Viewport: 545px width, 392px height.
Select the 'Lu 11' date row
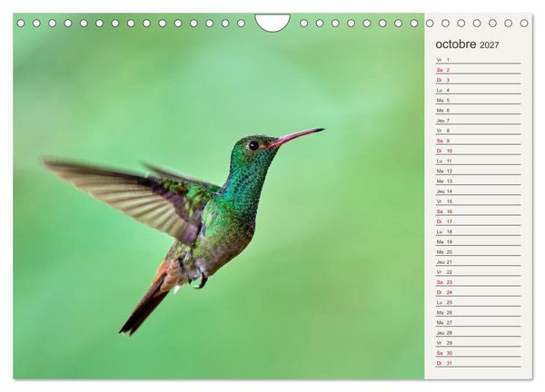(x=479, y=162)
